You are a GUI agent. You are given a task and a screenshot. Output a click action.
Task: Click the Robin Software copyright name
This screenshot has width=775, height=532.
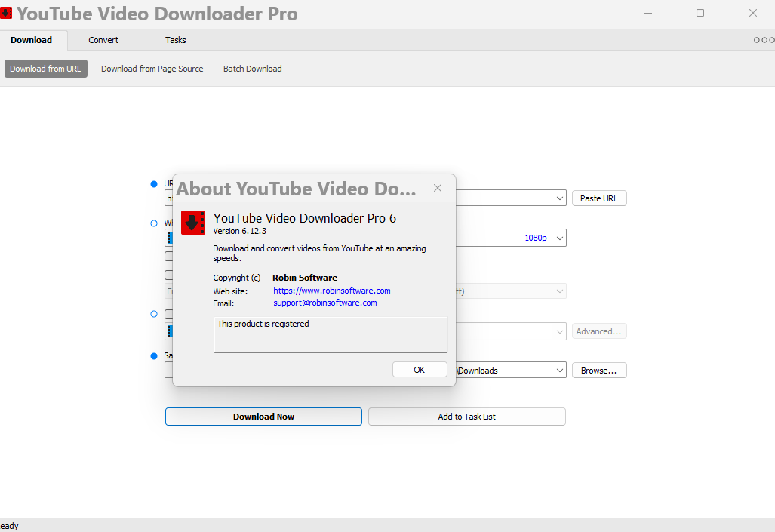305,278
